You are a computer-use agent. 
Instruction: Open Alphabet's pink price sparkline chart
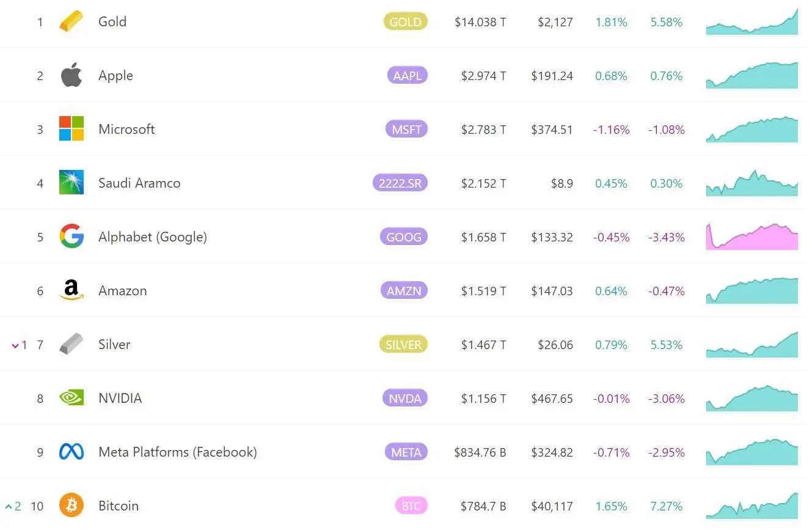752,237
